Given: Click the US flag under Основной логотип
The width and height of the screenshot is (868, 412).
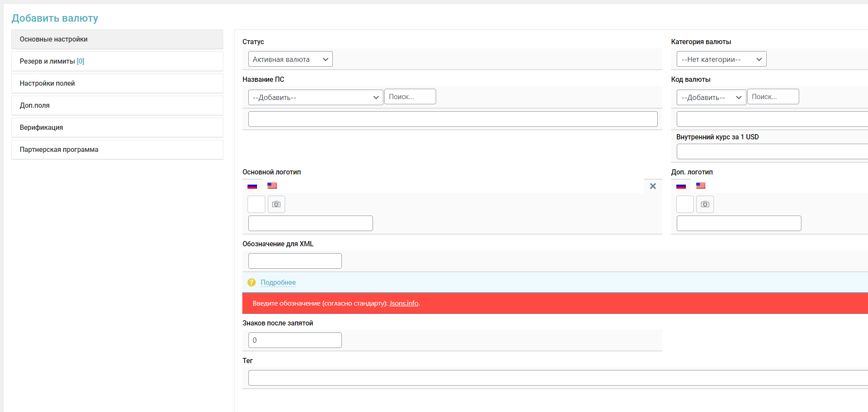Looking at the screenshot, I should 272,186.
